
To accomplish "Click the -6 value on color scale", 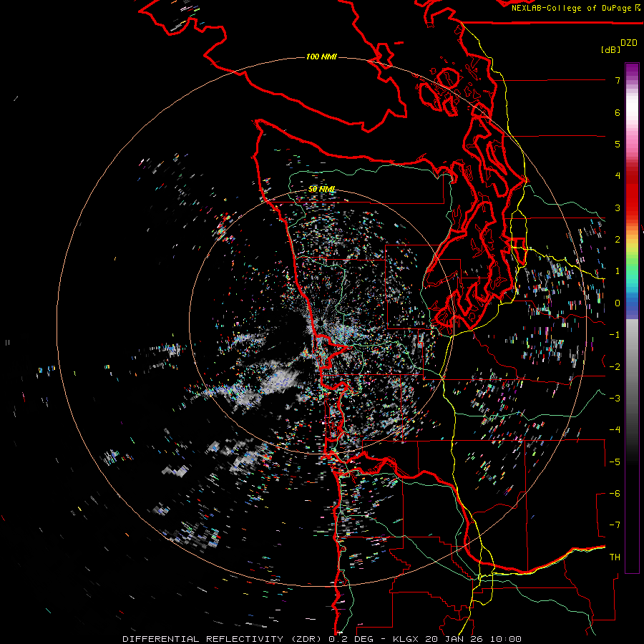I will (x=615, y=494).
